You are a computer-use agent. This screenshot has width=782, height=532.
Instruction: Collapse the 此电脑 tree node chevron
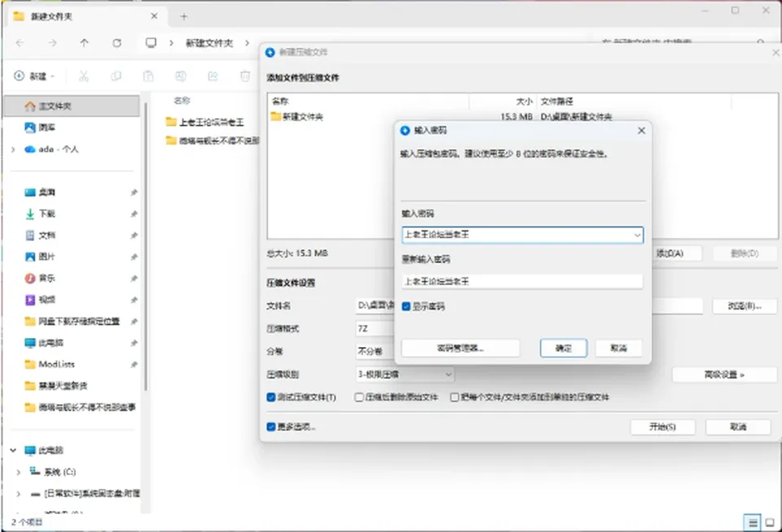point(14,451)
